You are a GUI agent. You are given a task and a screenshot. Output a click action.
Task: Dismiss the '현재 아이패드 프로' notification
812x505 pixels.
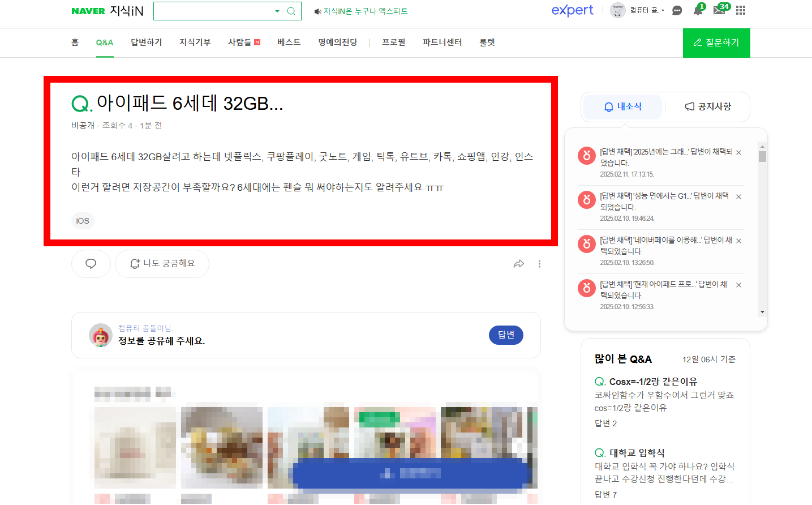coord(738,285)
